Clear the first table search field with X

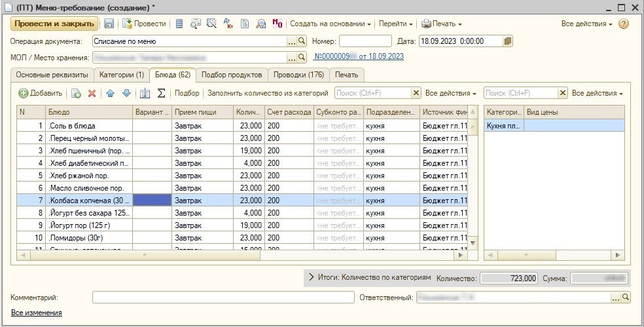point(416,93)
